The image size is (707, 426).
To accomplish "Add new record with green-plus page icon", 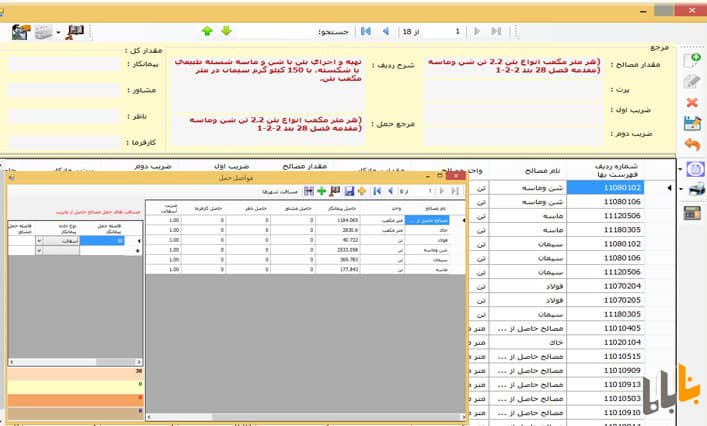I will 692,60.
